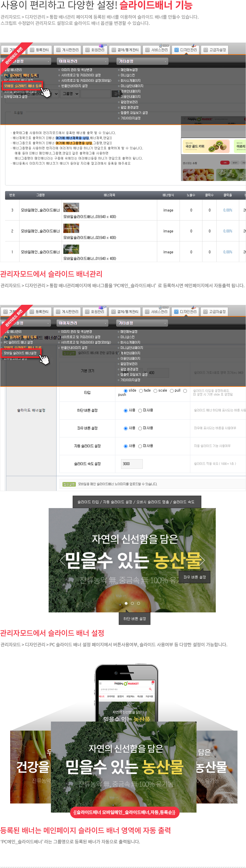This screenshot has width=246, height=868.
Task: Click the 그룹명 column header
Action: coord(40,195)
